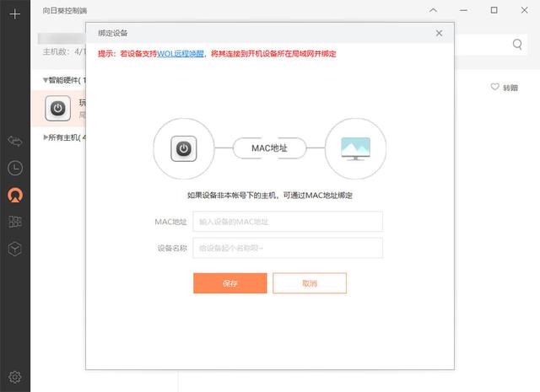Image resolution: width=540 pixels, height=392 pixels.
Task: Open the grid apps sidebar icon
Action: pos(15,222)
